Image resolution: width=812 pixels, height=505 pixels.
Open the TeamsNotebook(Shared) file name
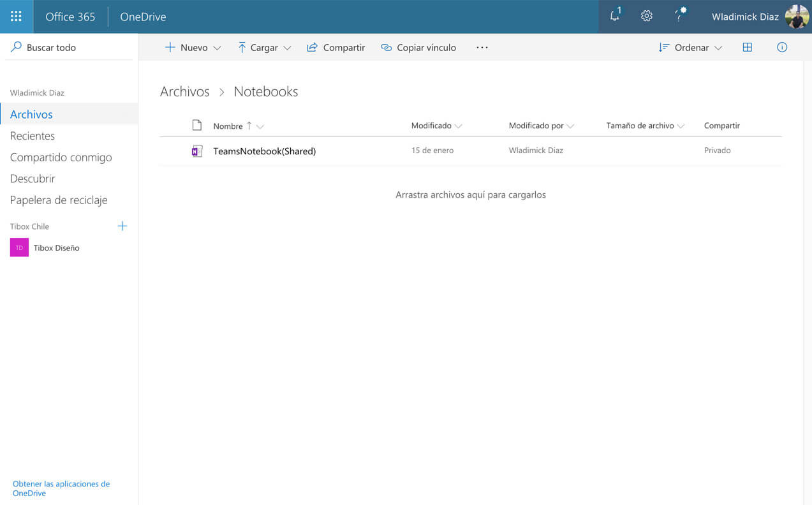tap(265, 151)
